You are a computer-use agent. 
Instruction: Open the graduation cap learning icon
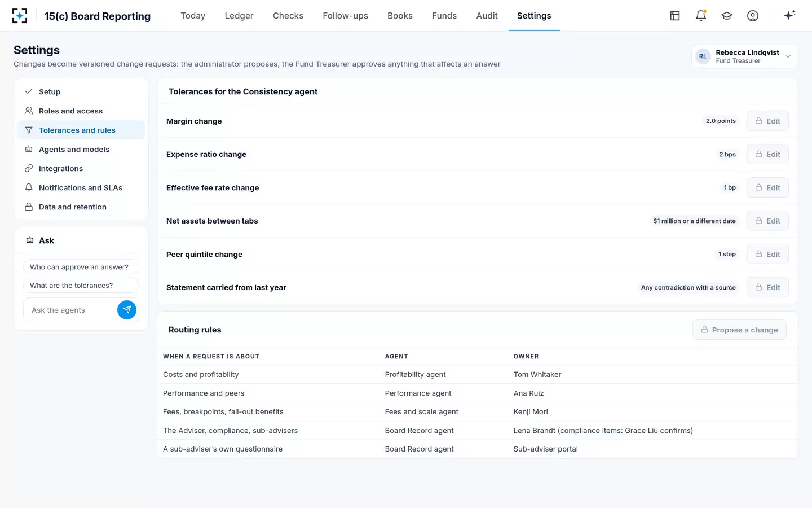727,16
